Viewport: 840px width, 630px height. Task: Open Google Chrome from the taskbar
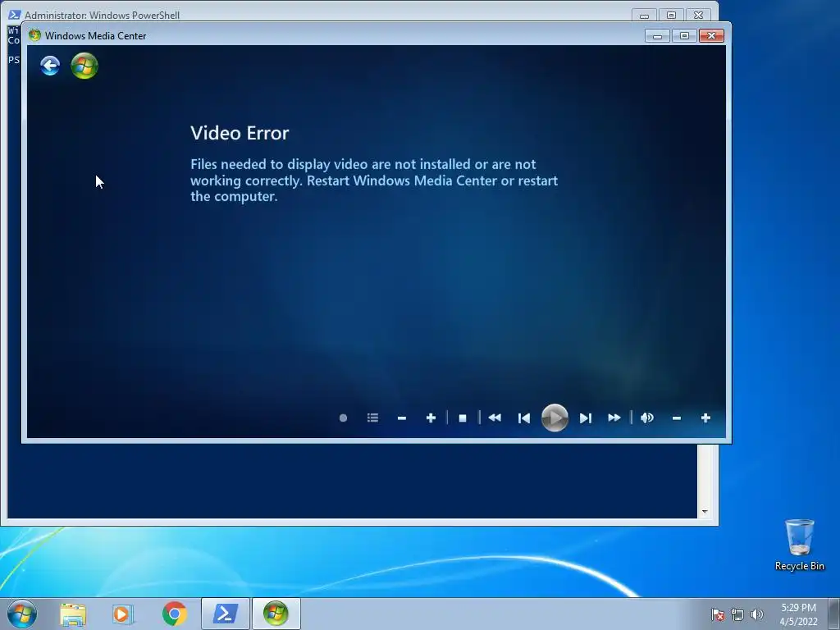click(x=174, y=614)
